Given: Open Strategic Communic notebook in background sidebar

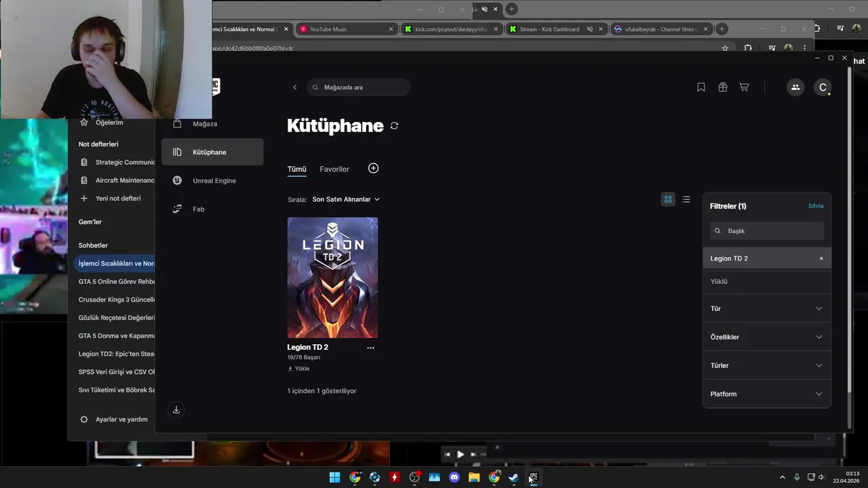Looking at the screenshot, I should coord(117,163).
